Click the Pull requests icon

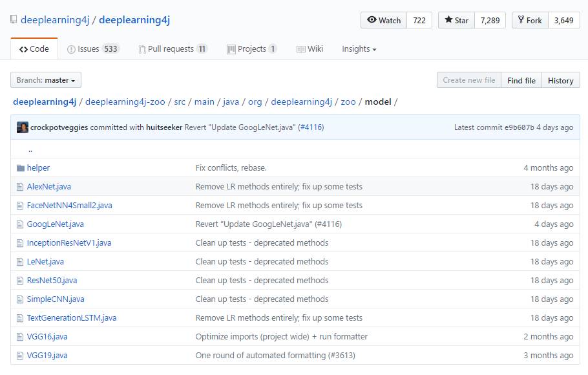142,49
